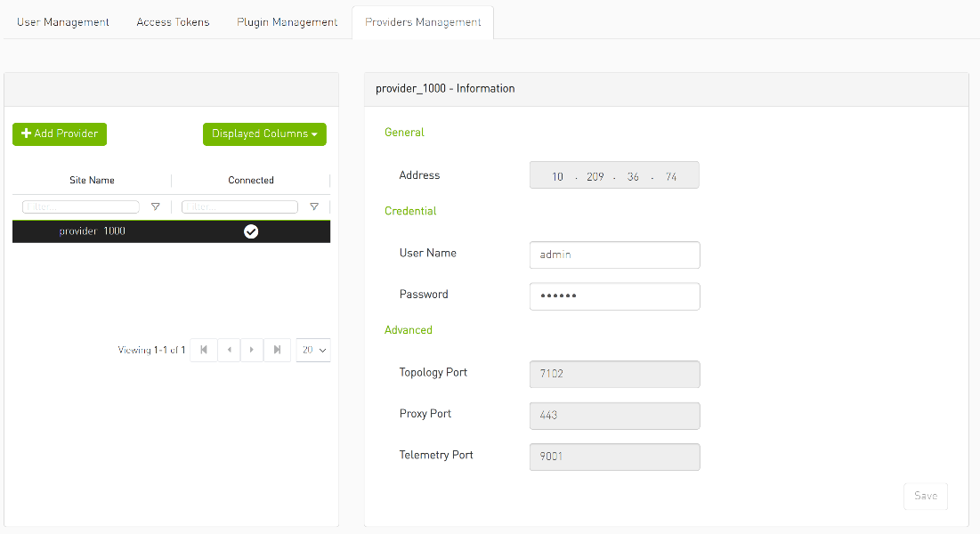980x534 pixels.
Task: Click the plus icon on Add Provider
Action: coord(26,133)
